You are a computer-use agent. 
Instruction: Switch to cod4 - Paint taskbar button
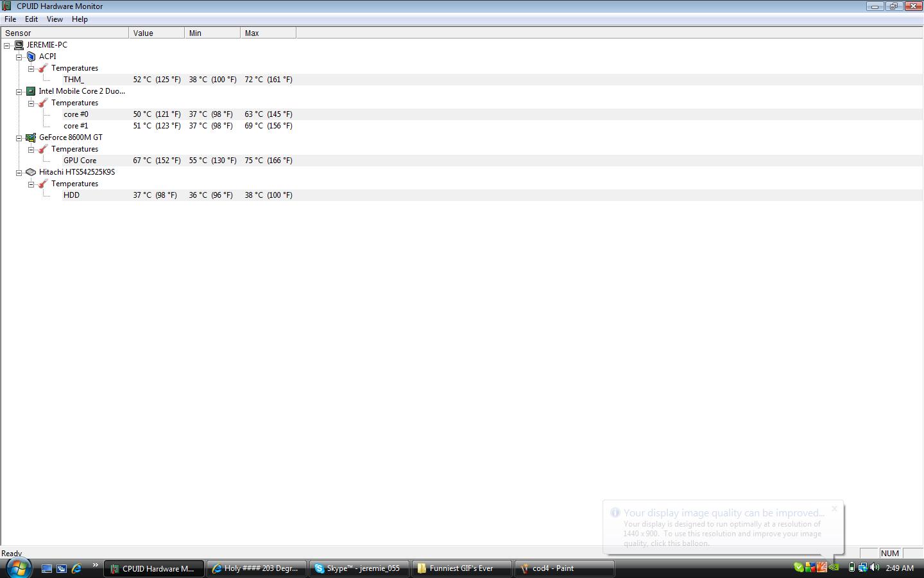[x=565, y=568]
